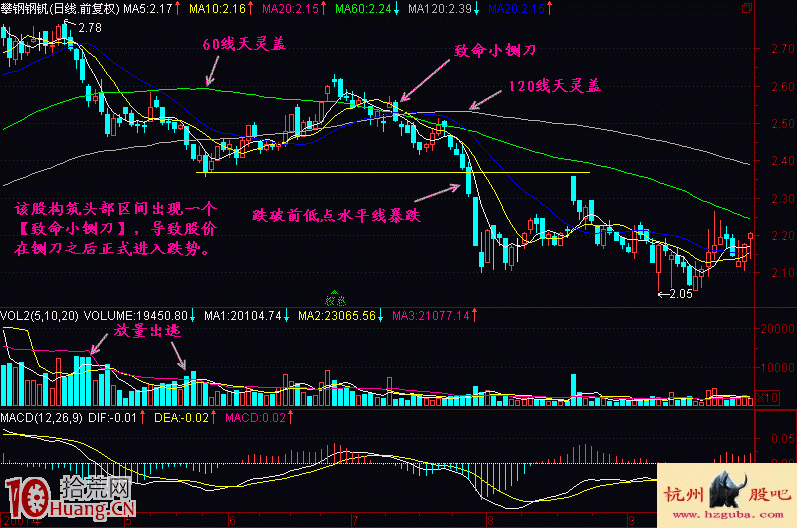Click the 2.78 high price label
This screenshot has height=528, width=797.
click(x=90, y=28)
